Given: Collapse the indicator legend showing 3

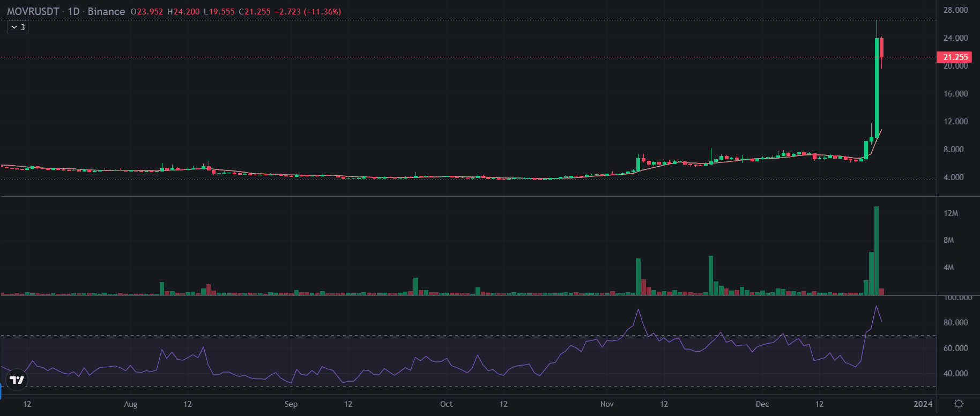Looking at the screenshot, I should pos(18,27).
